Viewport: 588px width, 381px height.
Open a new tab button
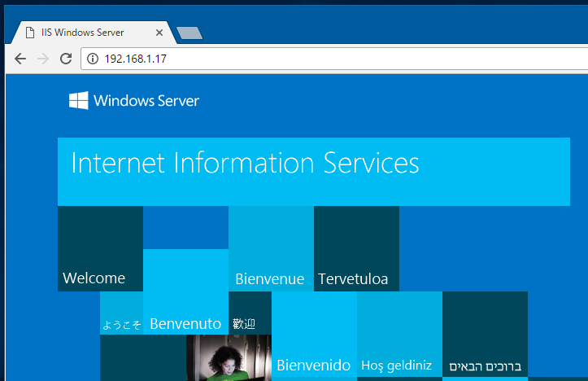(x=189, y=33)
